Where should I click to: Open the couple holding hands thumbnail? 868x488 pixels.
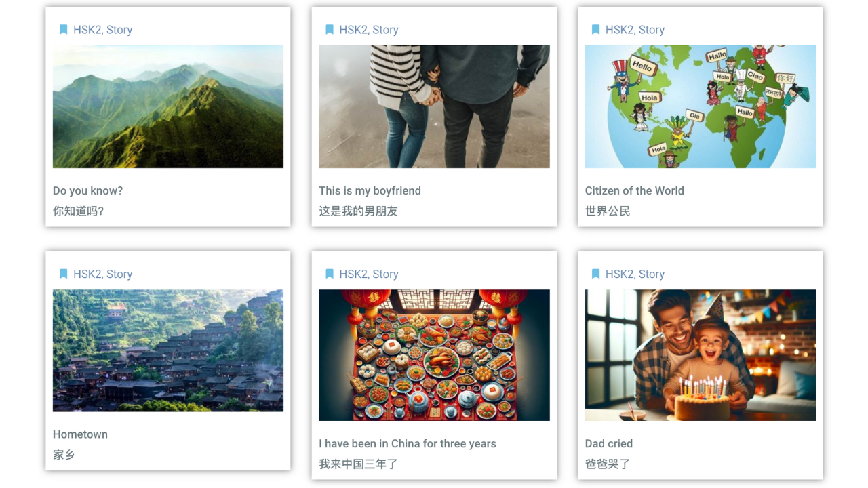pyautogui.click(x=434, y=106)
